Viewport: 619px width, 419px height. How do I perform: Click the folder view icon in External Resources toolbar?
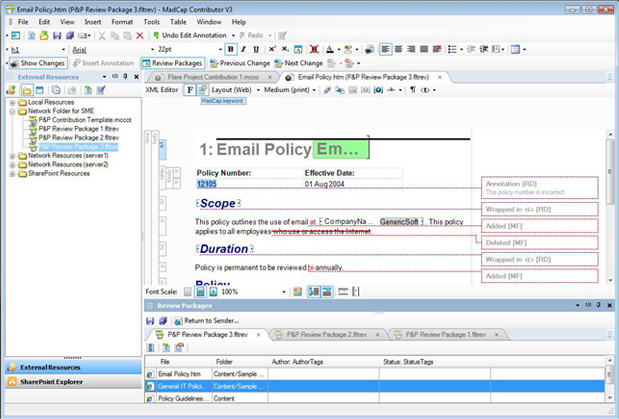pos(27,90)
